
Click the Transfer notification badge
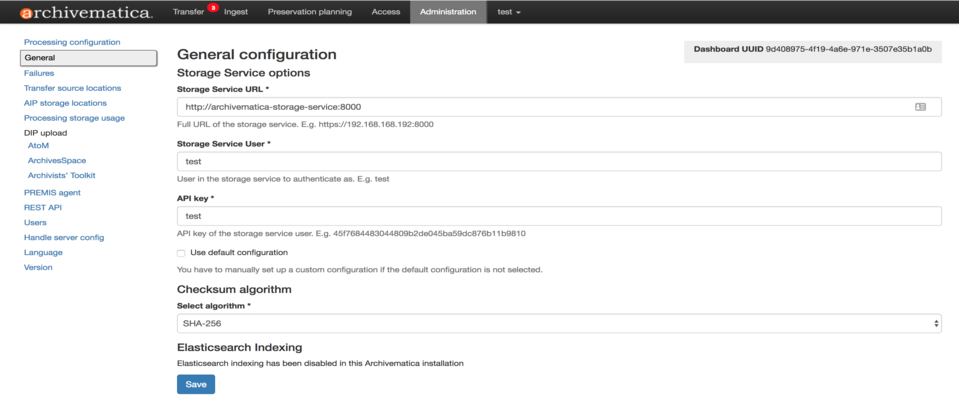coord(213,7)
